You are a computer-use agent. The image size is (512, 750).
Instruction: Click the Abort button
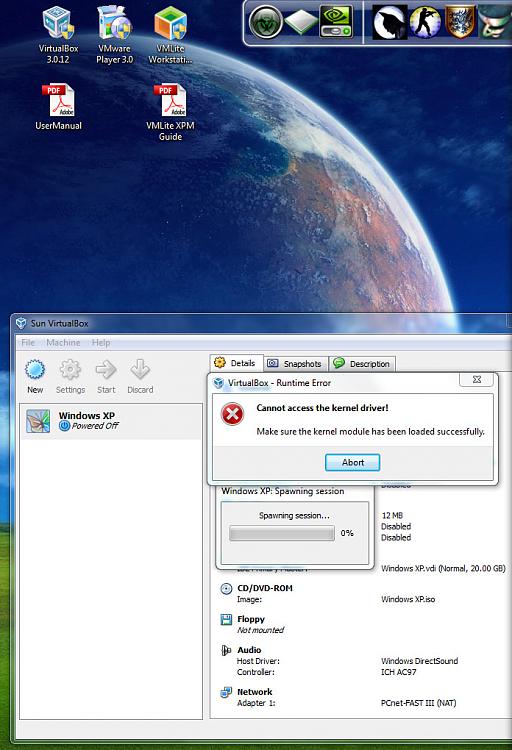pyautogui.click(x=353, y=463)
